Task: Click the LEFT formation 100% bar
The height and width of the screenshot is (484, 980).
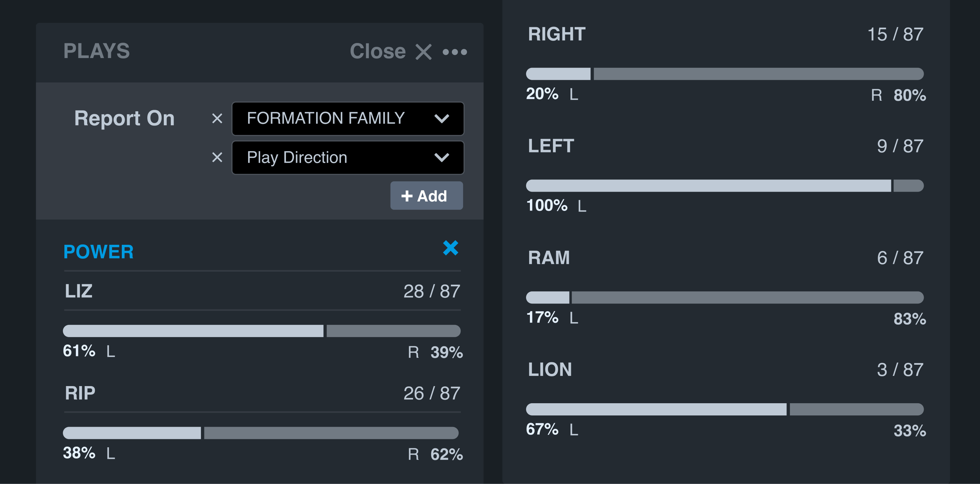Action: [x=724, y=186]
